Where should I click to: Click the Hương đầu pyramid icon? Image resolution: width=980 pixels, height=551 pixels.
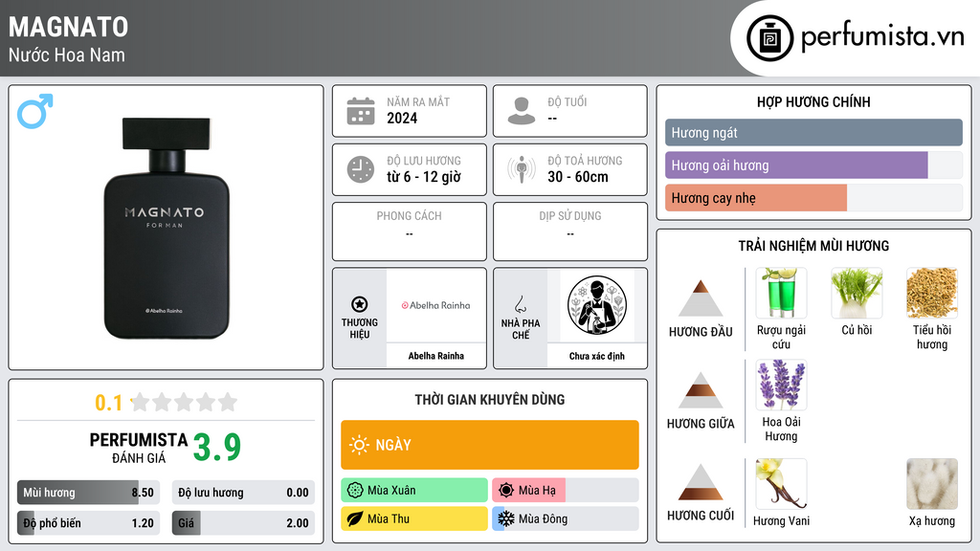click(x=701, y=298)
